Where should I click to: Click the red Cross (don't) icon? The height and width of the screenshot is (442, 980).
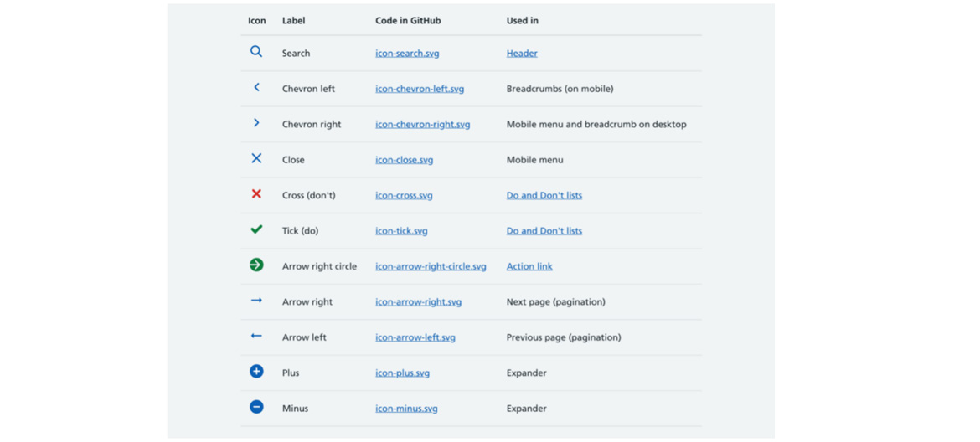click(256, 194)
